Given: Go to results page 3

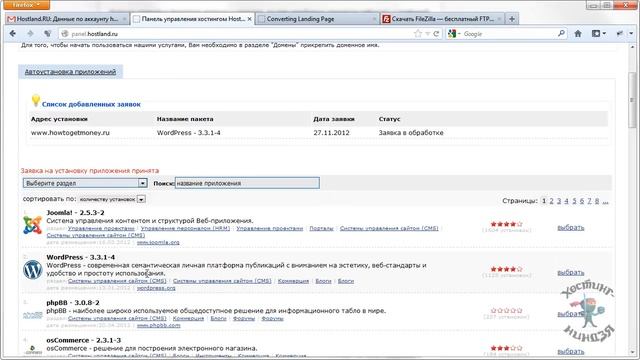Looking at the screenshot, I should click(x=559, y=201).
